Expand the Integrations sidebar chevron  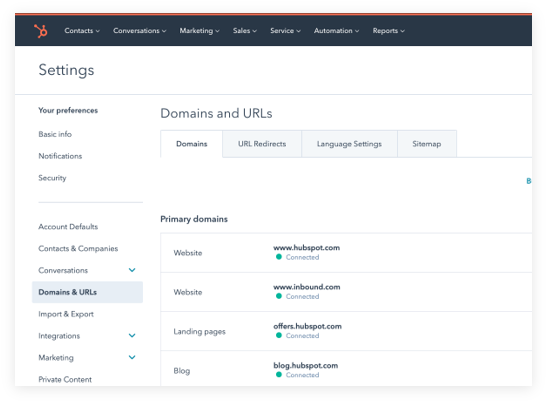click(132, 336)
